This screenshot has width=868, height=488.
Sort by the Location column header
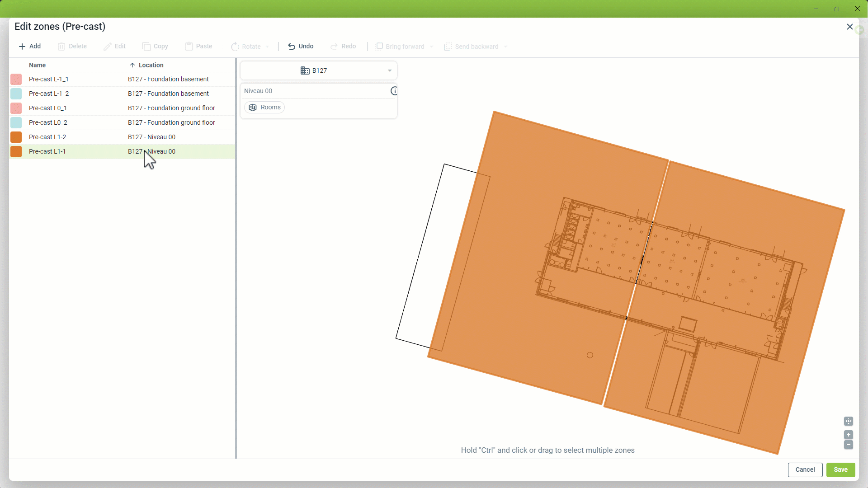(151, 65)
